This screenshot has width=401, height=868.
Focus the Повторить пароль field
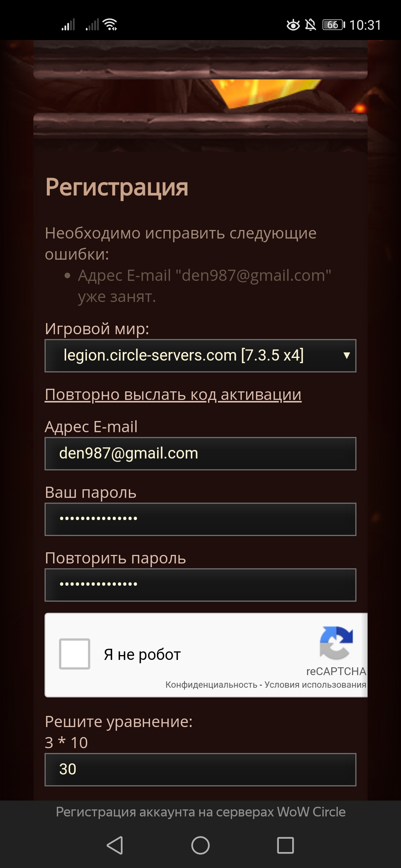click(x=200, y=585)
